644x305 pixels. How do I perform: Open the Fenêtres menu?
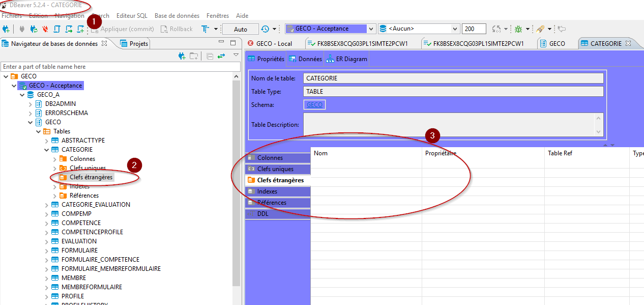pos(218,16)
